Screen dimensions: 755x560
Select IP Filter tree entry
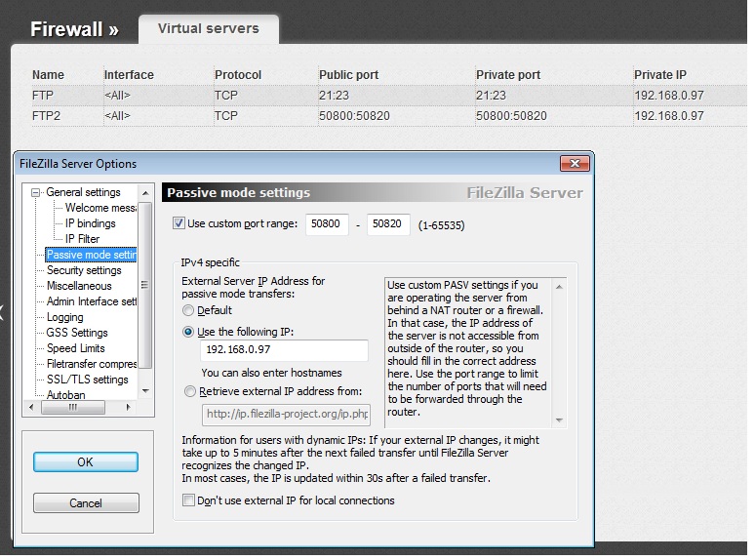point(82,239)
